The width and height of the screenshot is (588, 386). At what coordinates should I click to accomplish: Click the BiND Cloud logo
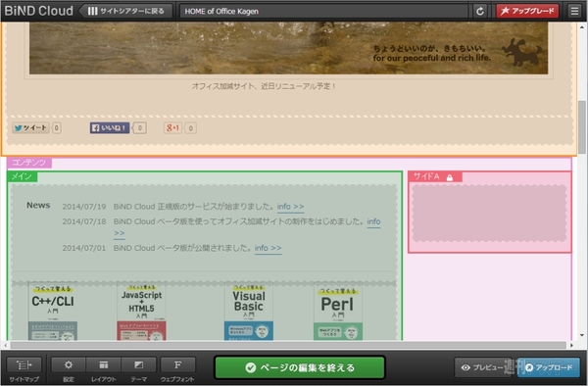coord(38,11)
